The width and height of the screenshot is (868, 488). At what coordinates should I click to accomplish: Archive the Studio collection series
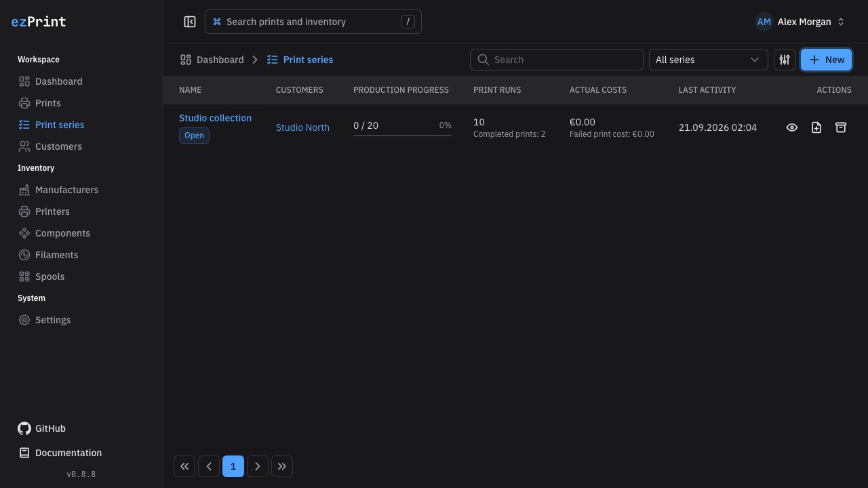pos(841,127)
